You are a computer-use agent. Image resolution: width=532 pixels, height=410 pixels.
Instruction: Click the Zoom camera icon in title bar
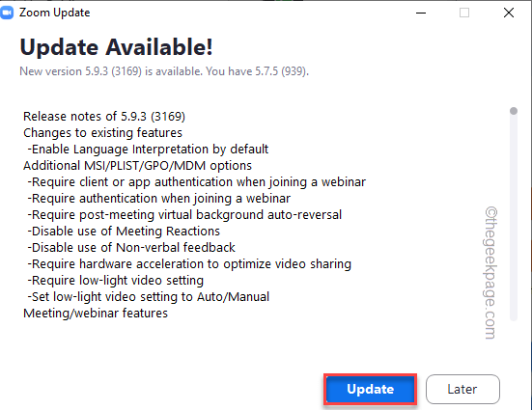point(7,13)
